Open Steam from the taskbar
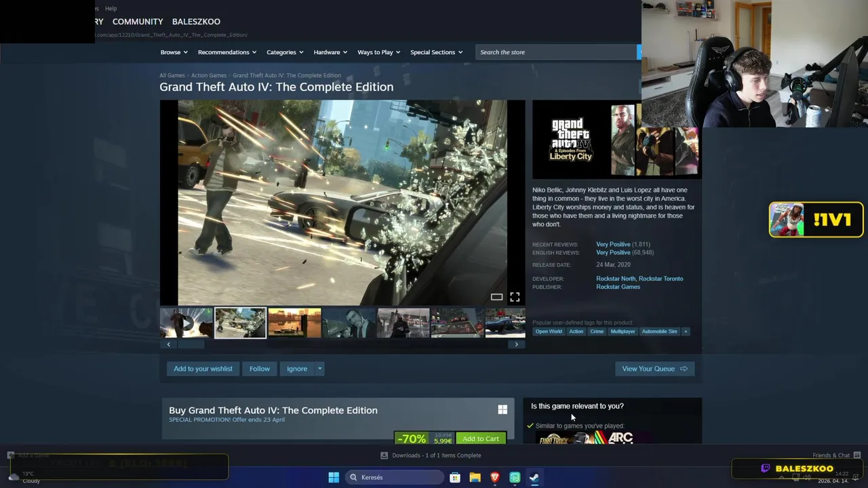This screenshot has width=868, height=488. point(534,477)
